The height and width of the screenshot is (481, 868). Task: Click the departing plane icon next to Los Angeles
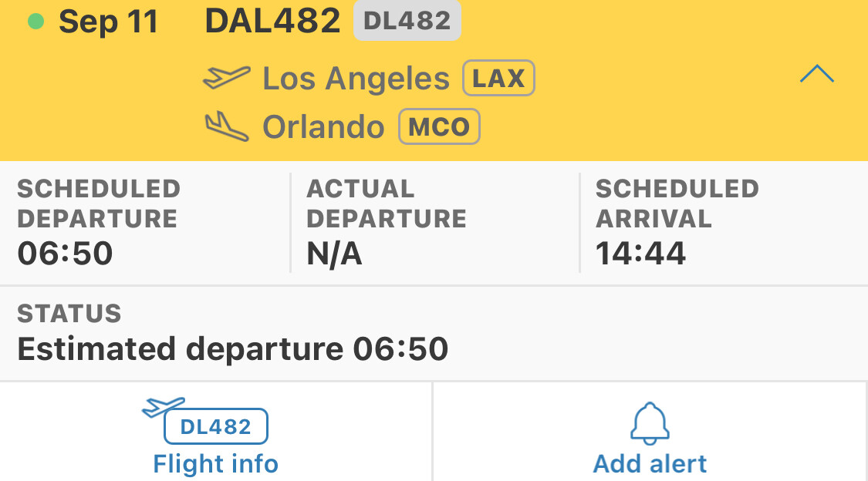tap(226, 77)
